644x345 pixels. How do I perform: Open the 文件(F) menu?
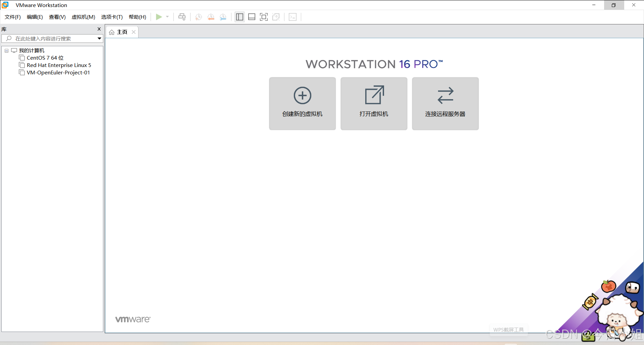[x=13, y=17]
